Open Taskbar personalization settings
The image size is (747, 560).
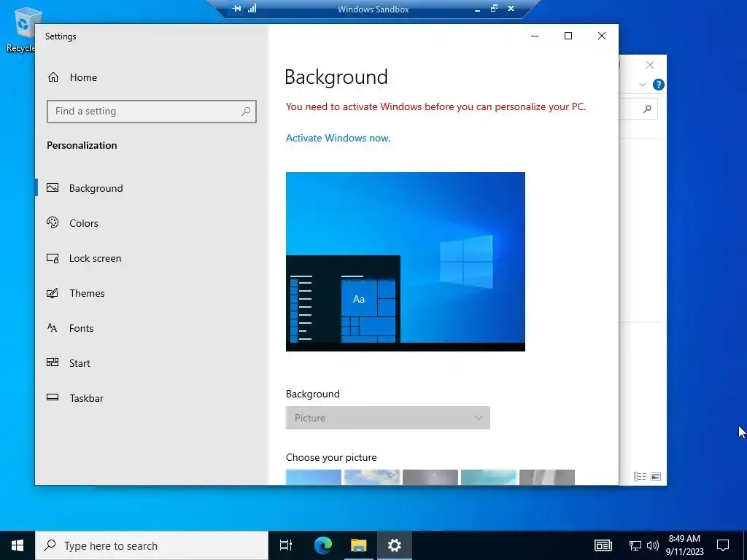[152, 398]
